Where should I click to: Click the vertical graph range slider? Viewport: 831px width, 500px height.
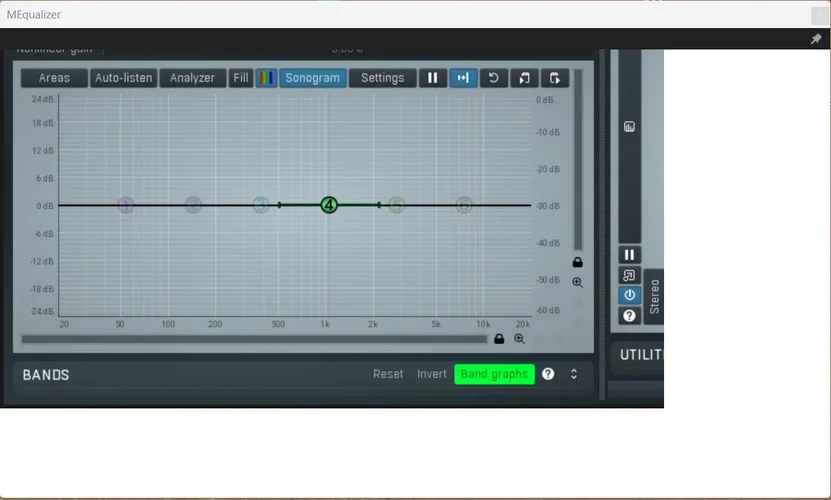coord(578,160)
